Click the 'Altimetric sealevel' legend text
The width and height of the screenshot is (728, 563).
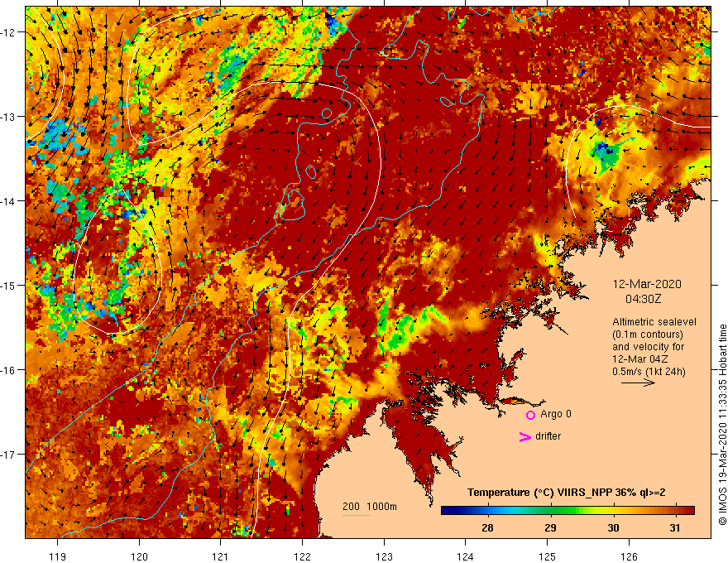654,322
